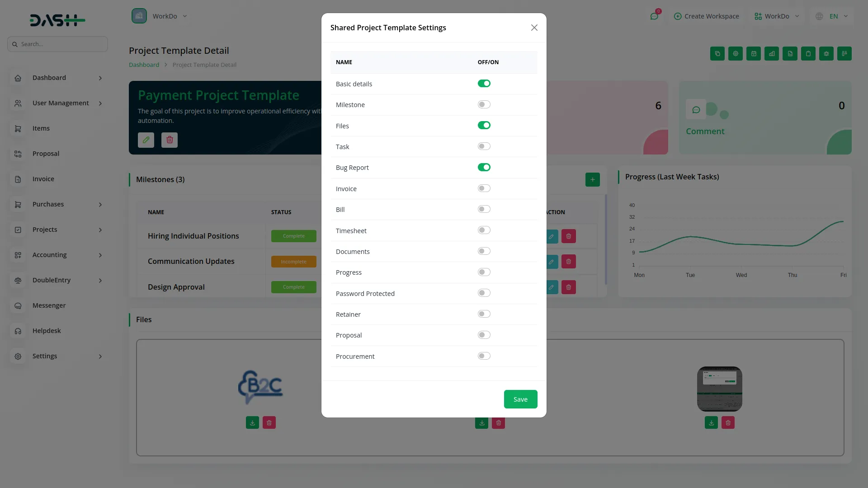Disable the Basic details toggle

click(484, 83)
